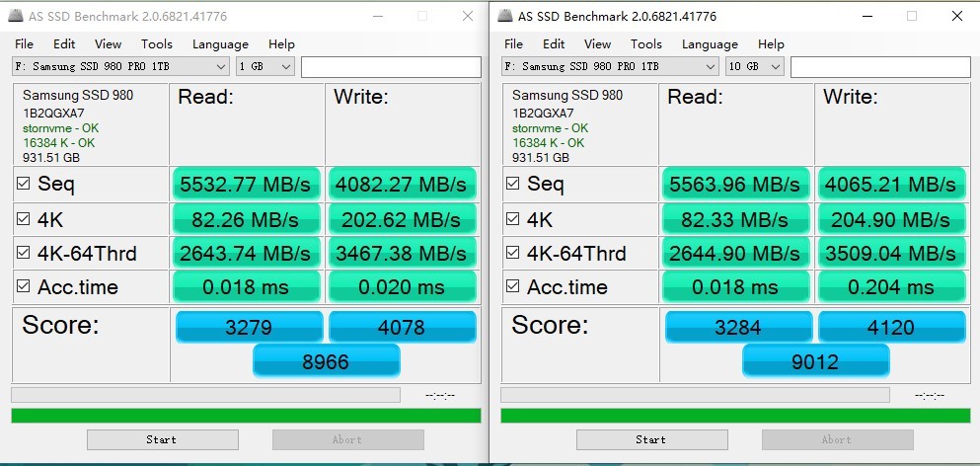Open the File menu in the left window
Screen dimensions: 980x466
click(24, 43)
